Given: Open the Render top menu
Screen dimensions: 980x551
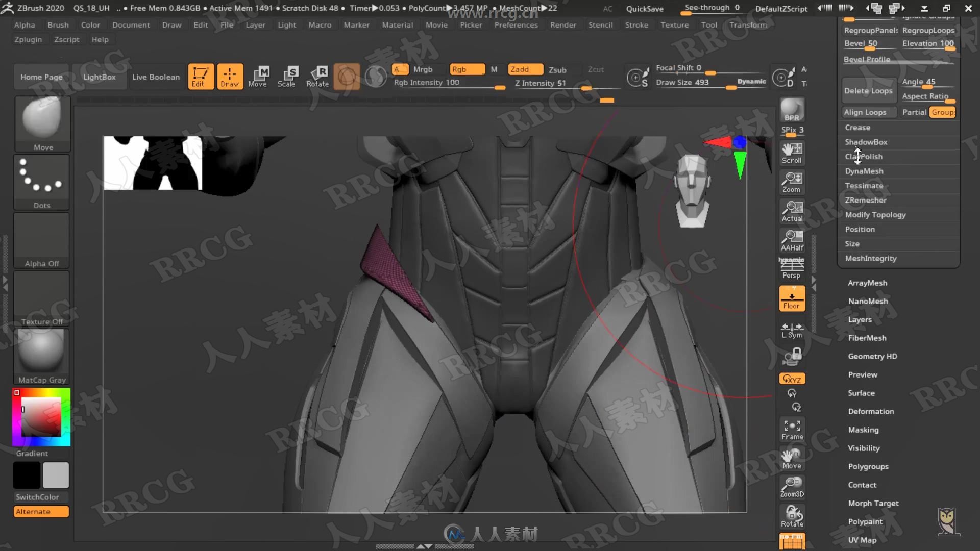Looking at the screenshot, I should pyautogui.click(x=563, y=25).
